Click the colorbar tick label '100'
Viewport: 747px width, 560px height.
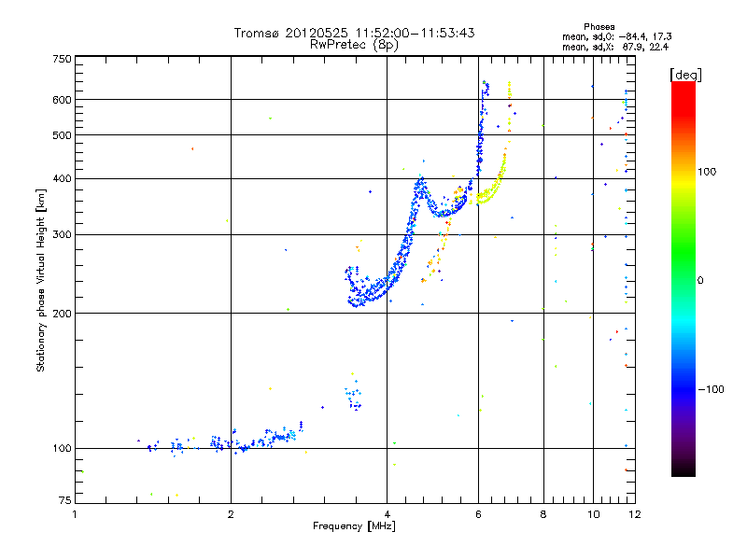click(707, 172)
